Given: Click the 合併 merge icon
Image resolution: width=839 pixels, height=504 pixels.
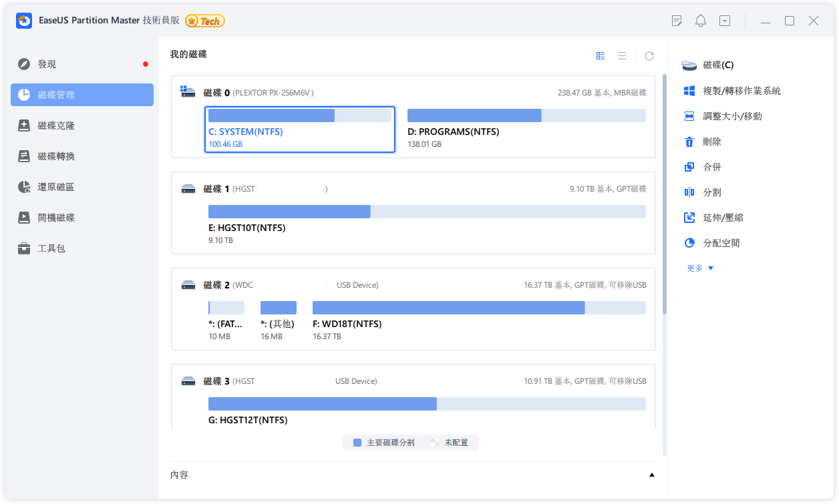Looking at the screenshot, I should tap(689, 167).
